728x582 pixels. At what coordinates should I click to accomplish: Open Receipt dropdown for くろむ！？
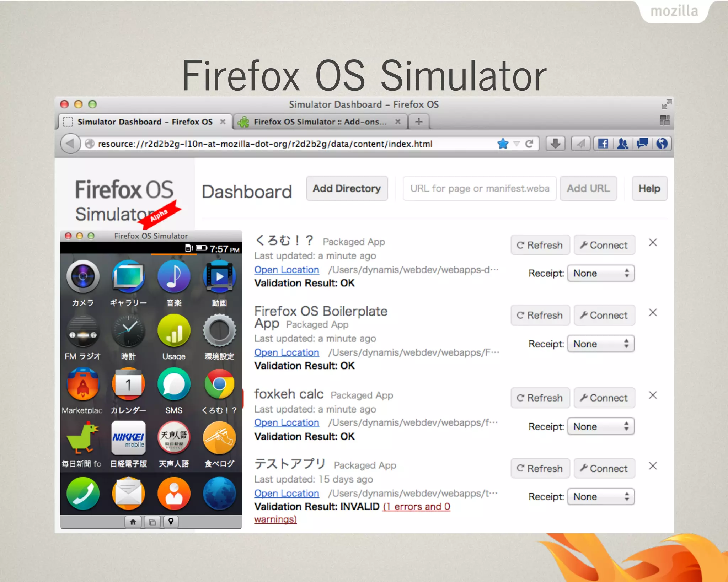coord(601,273)
